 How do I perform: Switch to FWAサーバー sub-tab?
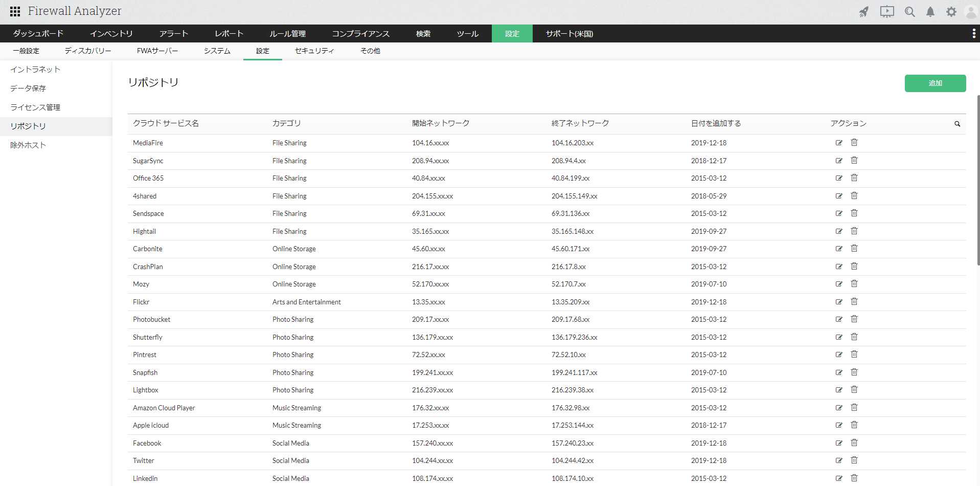click(x=157, y=51)
